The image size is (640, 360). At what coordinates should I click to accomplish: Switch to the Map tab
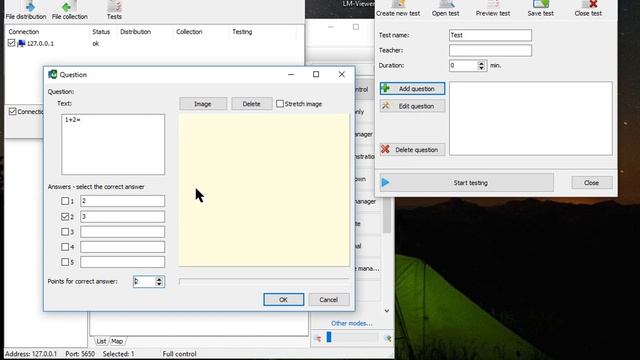point(117,341)
